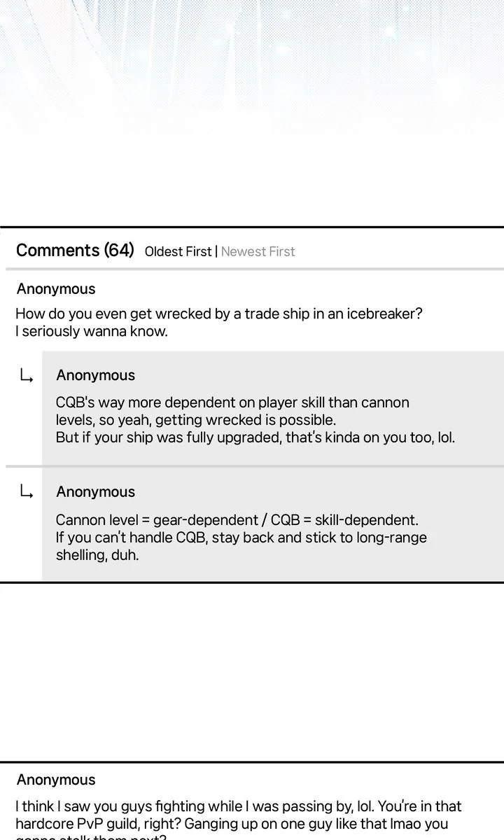Click the "levels, so yeah, getting wrecked is possible." line
The width and height of the screenshot is (504, 840).
click(x=195, y=420)
